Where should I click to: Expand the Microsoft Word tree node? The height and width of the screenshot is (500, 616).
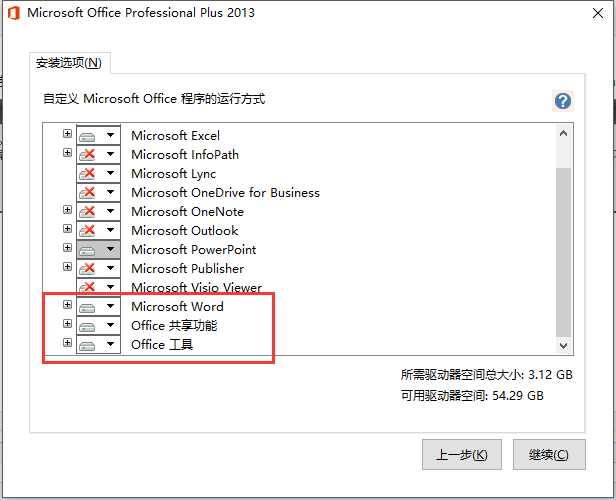[68, 305]
